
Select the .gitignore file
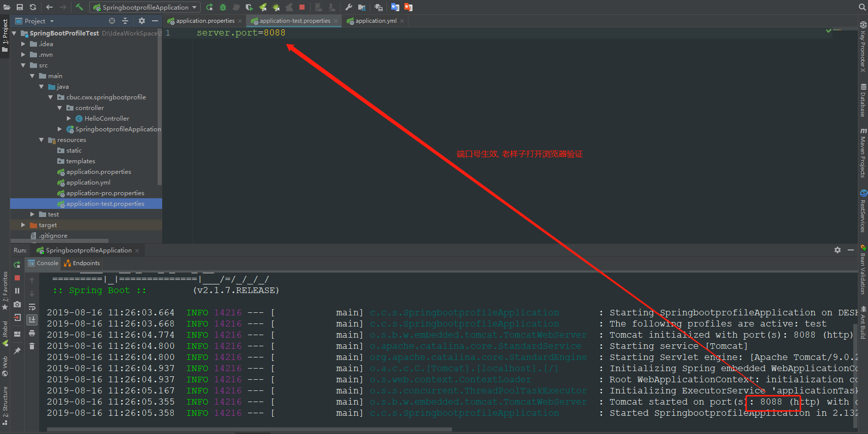point(53,235)
